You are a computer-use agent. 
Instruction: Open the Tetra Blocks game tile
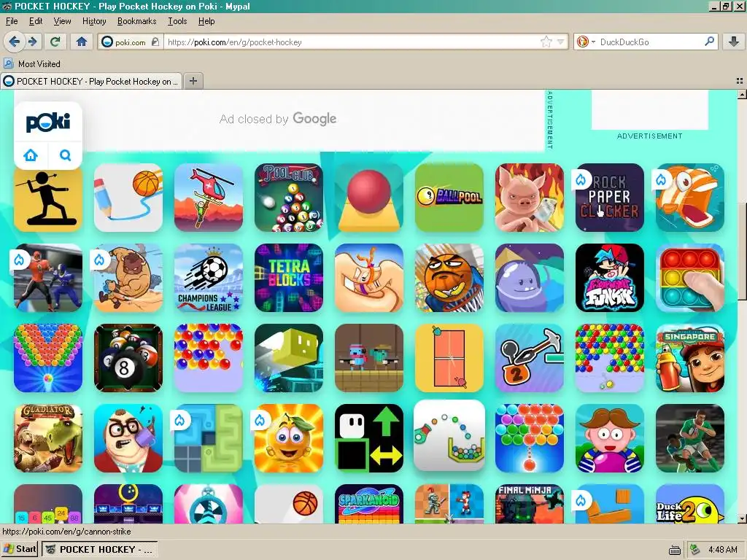[x=289, y=278]
